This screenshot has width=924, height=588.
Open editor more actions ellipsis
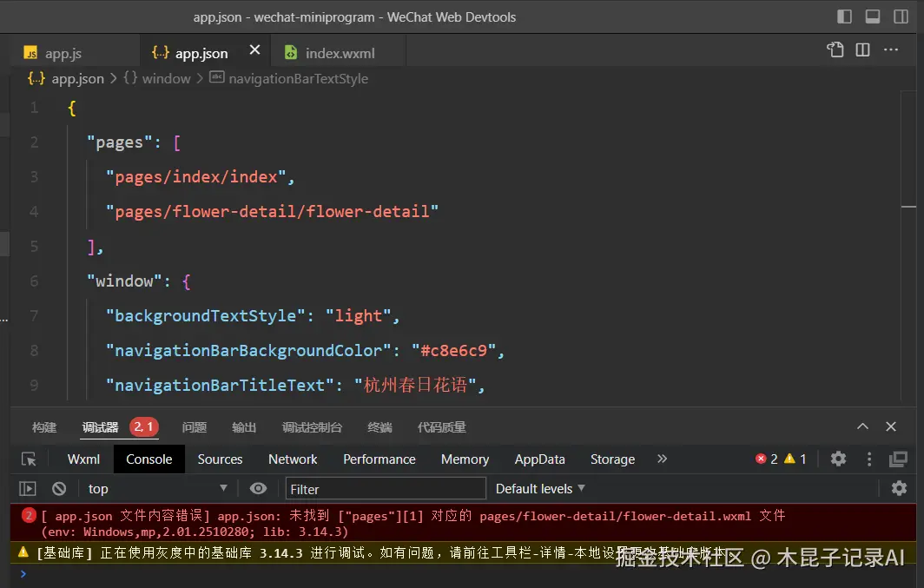coord(891,50)
